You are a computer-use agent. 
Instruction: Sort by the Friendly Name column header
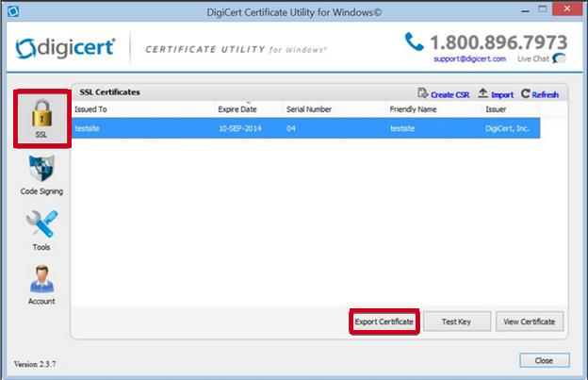(433, 109)
